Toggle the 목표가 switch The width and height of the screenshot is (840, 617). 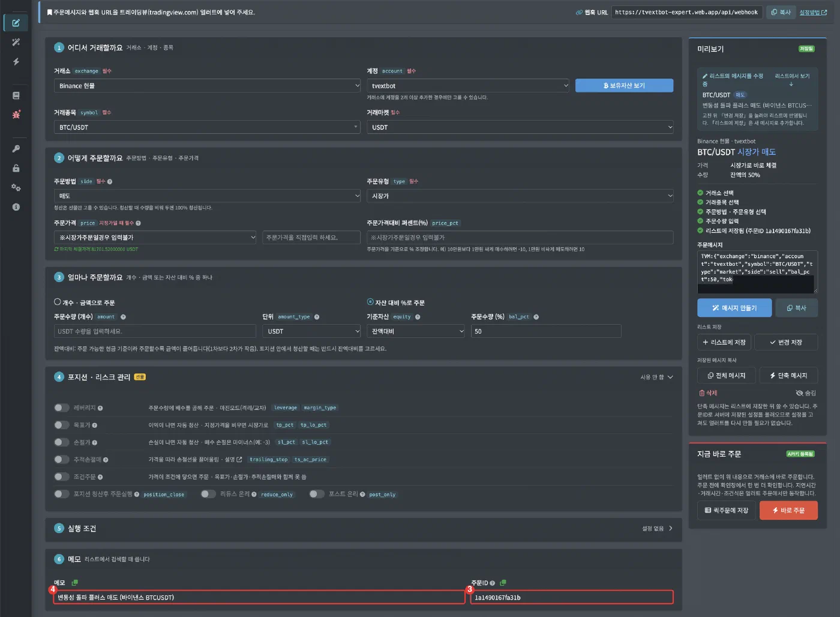[62, 425]
